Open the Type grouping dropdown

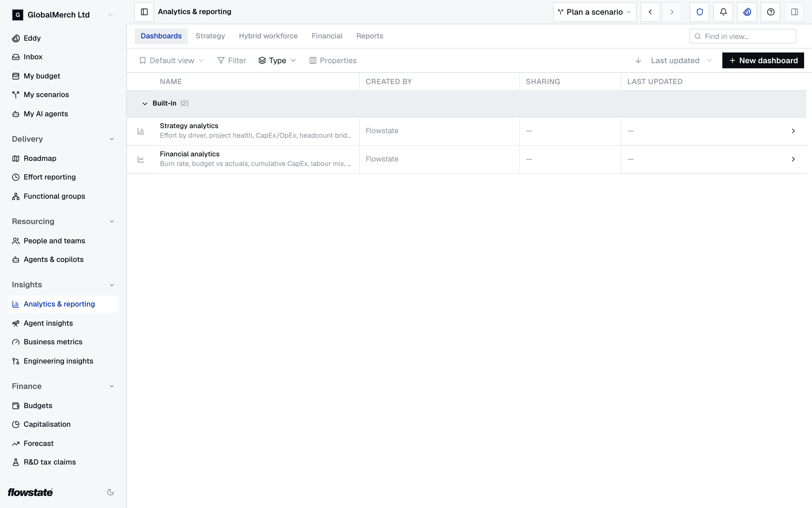coord(277,60)
